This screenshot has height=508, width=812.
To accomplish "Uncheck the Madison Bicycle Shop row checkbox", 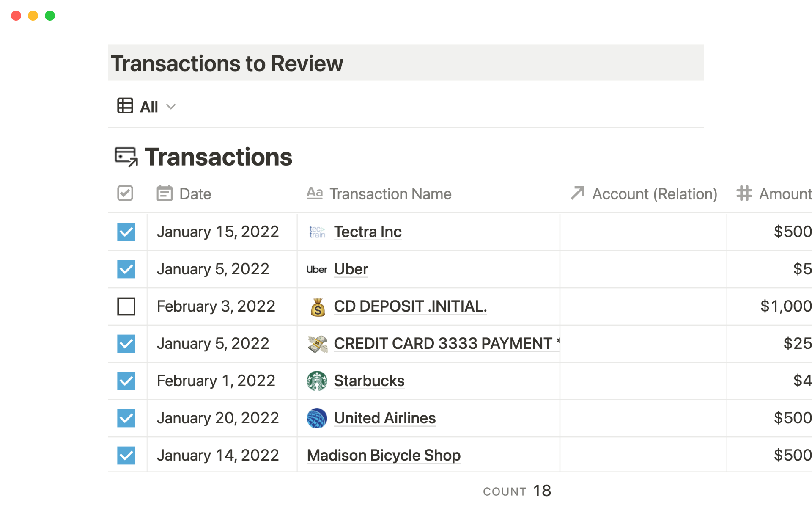I will 126,456.
